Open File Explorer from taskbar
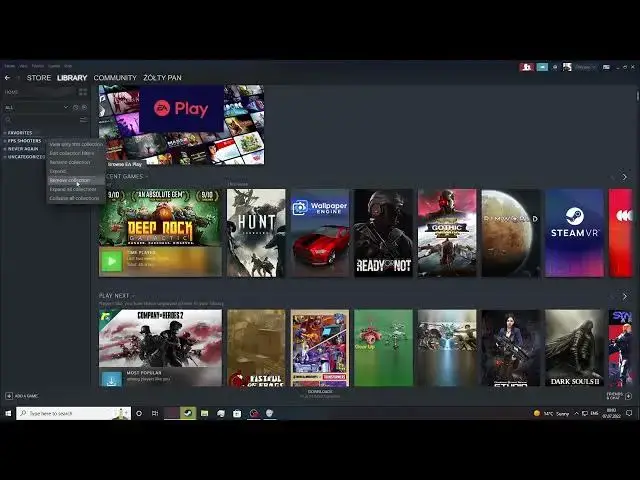 click(x=204, y=413)
